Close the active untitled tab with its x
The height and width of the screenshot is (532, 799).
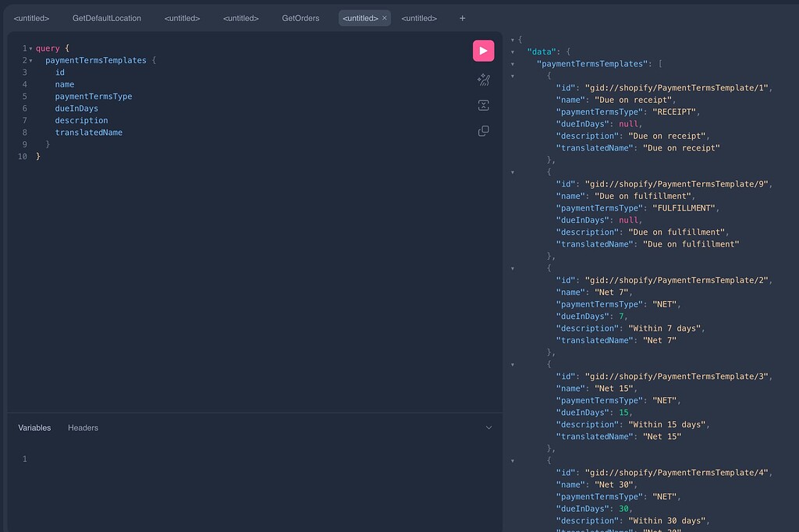[385, 18]
